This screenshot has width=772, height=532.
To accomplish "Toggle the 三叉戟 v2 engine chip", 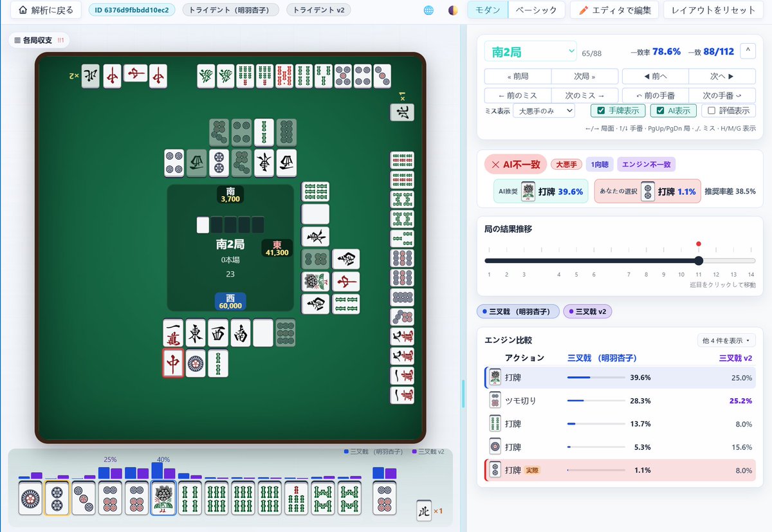I will [x=588, y=311].
